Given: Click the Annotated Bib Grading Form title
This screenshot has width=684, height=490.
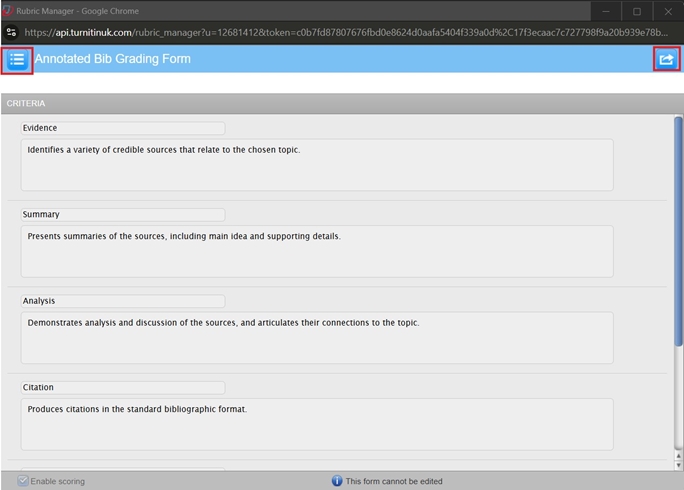Looking at the screenshot, I should tap(113, 59).
